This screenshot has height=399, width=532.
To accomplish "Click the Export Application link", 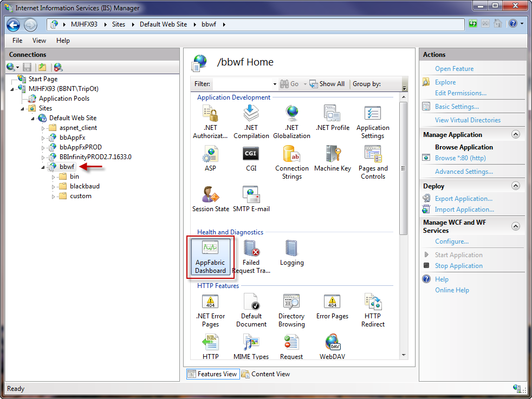I will point(463,199).
